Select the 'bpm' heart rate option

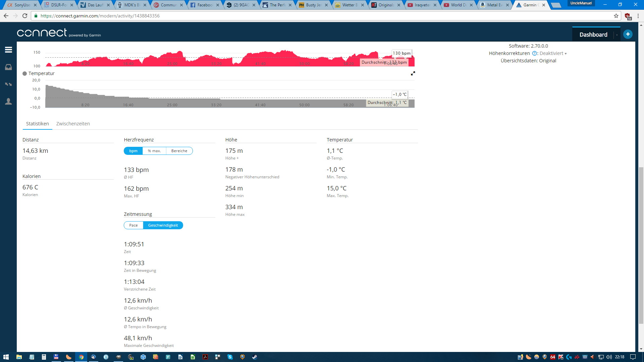(133, 151)
